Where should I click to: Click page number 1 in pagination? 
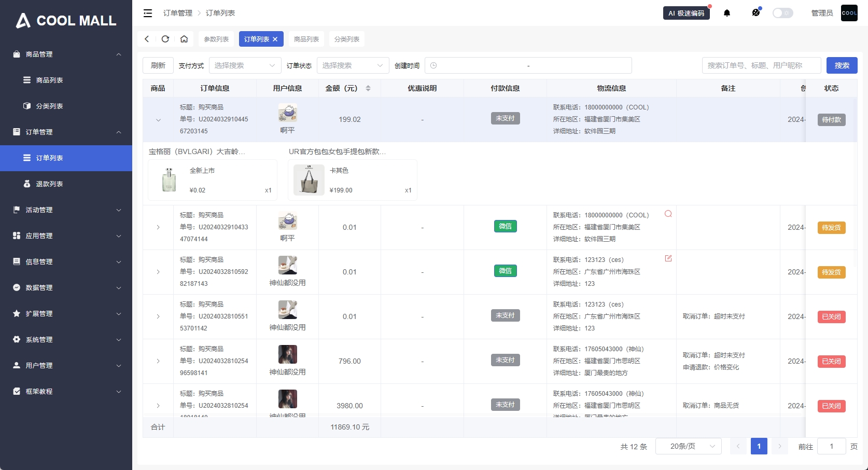pos(759,446)
